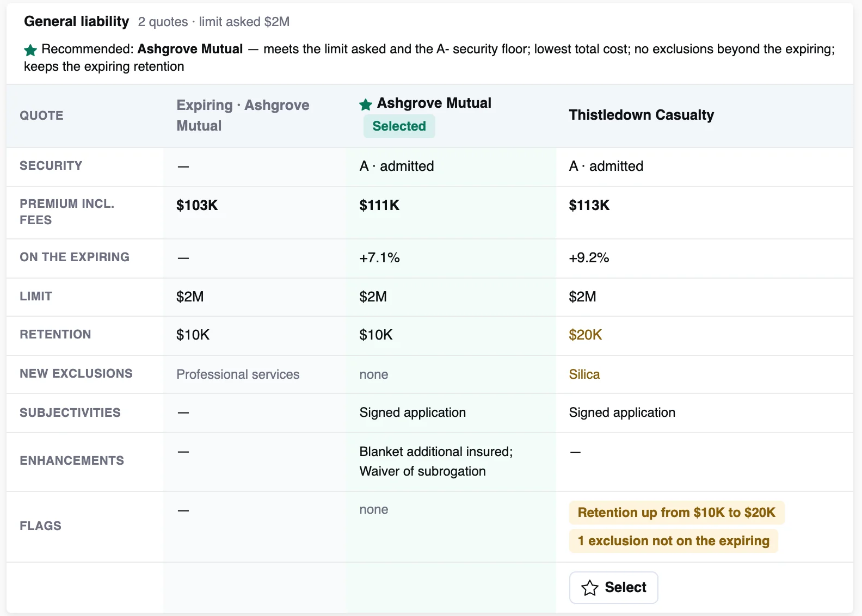Click the "PREMIUM INCL. FEES" row label
This screenshot has width=862, height=616.
pyautogui.click(x=67, y=212)
